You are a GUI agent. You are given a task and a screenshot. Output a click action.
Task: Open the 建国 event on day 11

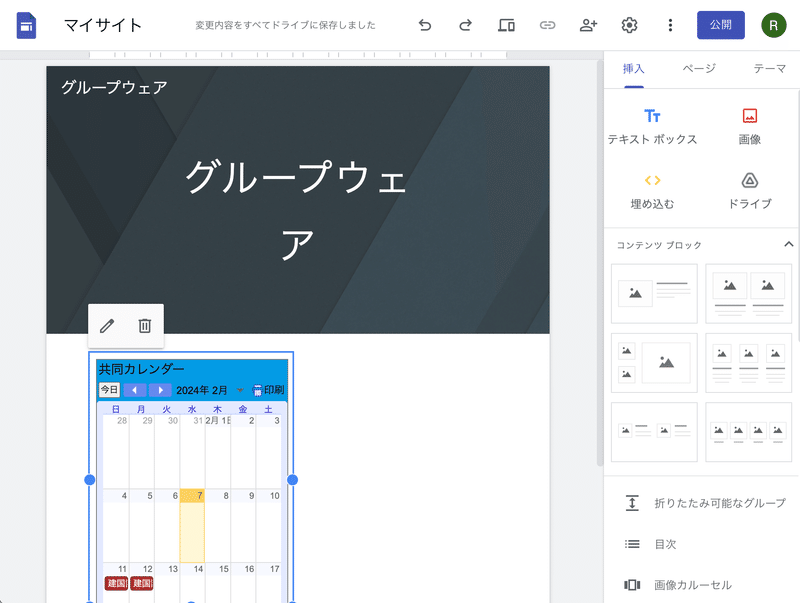coord(116,583)
